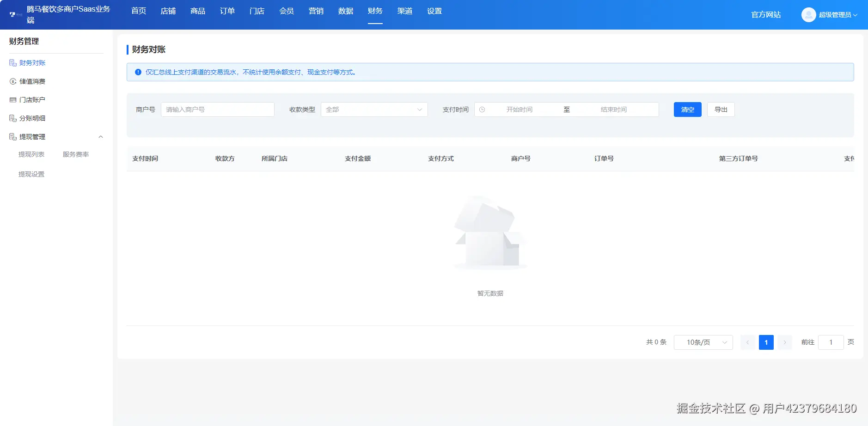868x426 pixels.
Task: Click the app logo icon in header
Action: pyautogui.click(x=16, y=15)
